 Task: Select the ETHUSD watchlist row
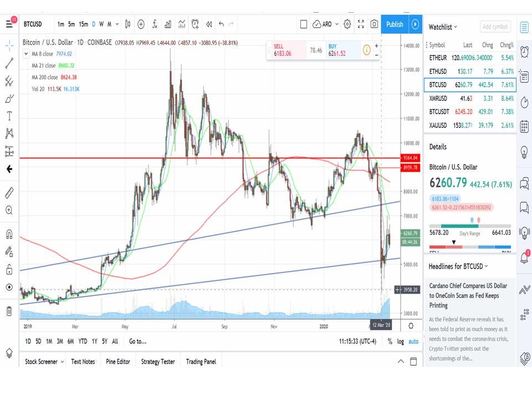tap(470, 71)
